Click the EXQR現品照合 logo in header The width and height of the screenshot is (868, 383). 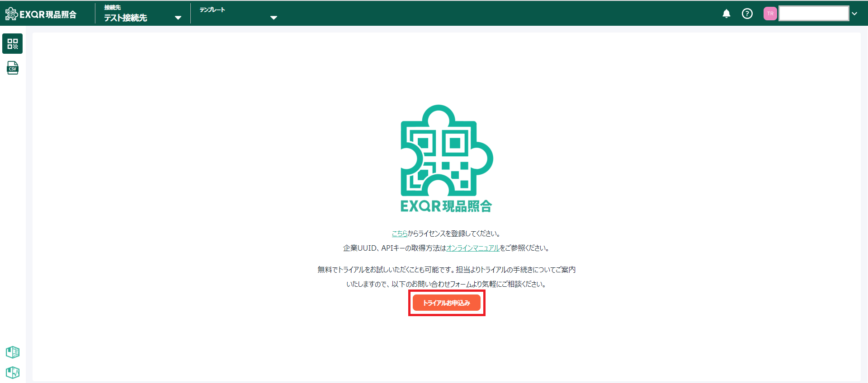coord(41,14)
